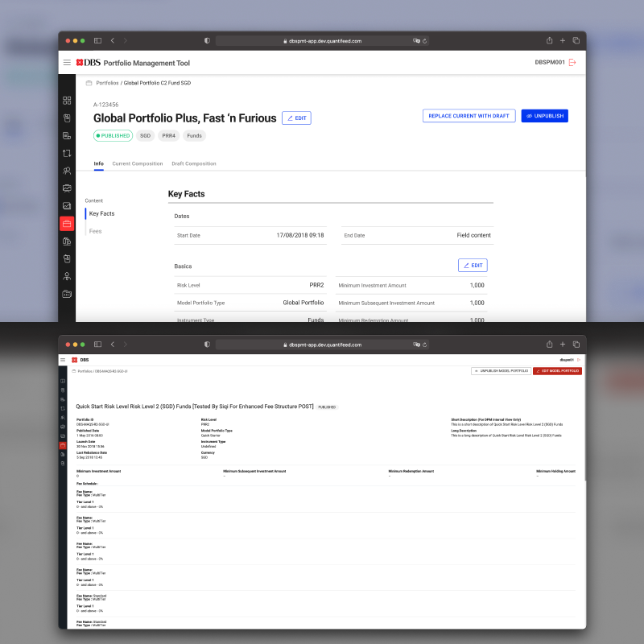This screenshot has height=644, width=644.
Task: Click the REPLACE CURRENT WITH DRAFT button
Action: pyautogui.click(x=469, y=116)
